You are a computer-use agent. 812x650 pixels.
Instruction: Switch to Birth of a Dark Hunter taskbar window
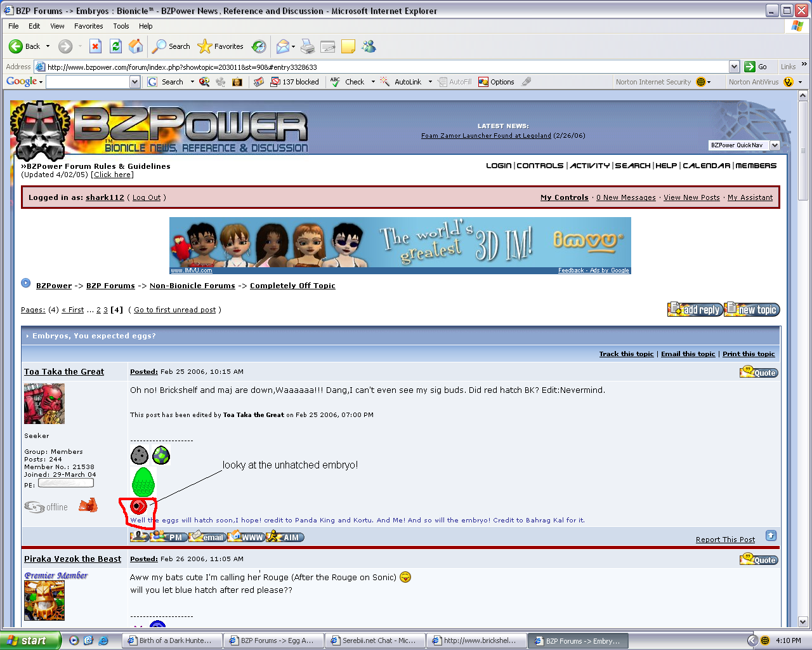(171, 640)
